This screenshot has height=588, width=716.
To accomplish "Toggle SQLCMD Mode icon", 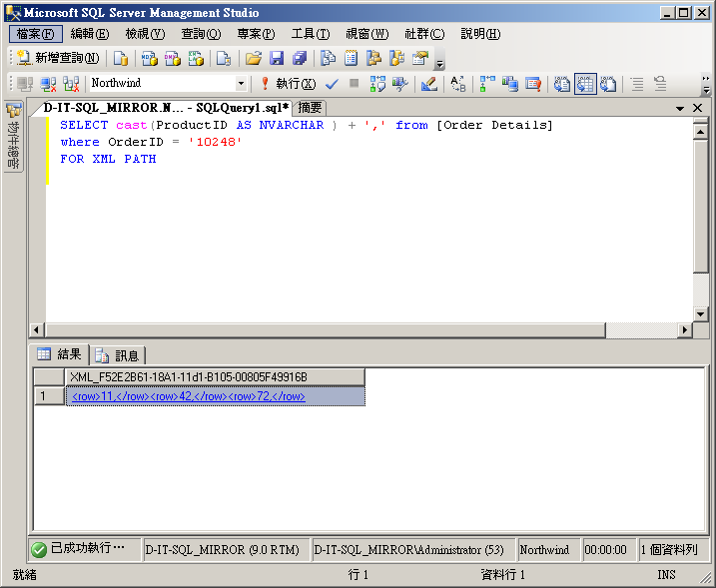I will pyautogui.click(x=533, y=84).
